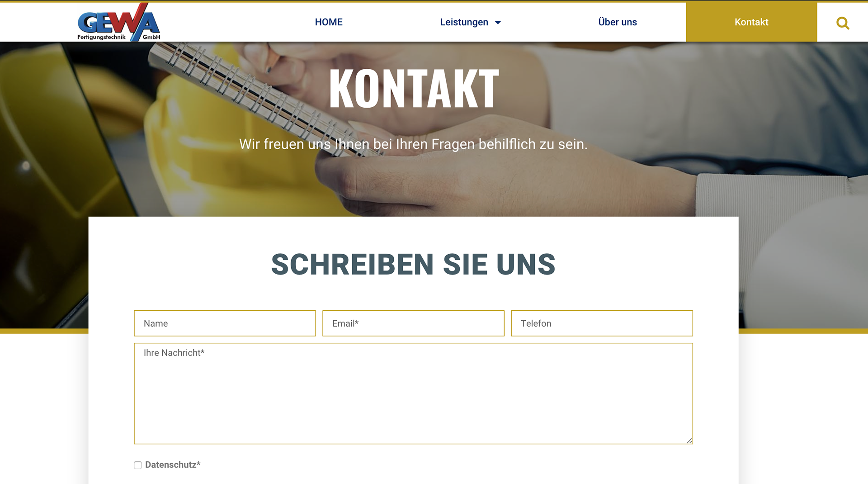Click the gold divider stripe below hero
The width and height of the screenshot is (868, 484).
coord(44,331)
